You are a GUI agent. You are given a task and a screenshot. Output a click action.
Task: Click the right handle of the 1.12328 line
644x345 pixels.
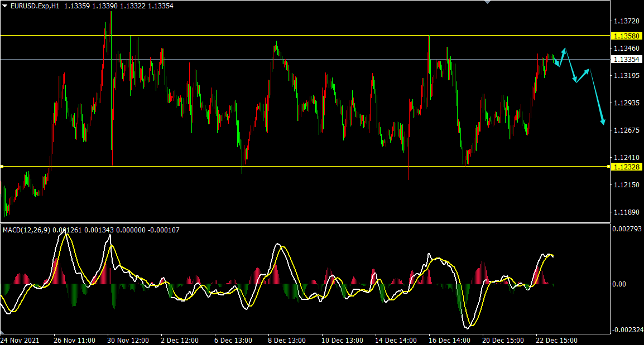point(609,167)
